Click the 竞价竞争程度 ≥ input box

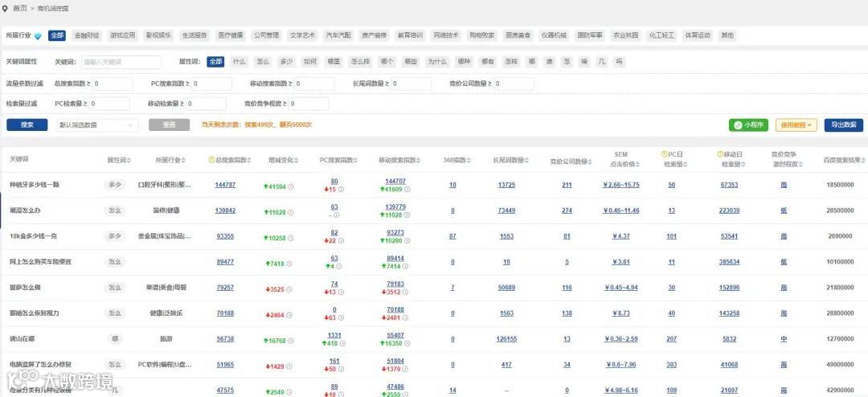(x=309, y=104)
